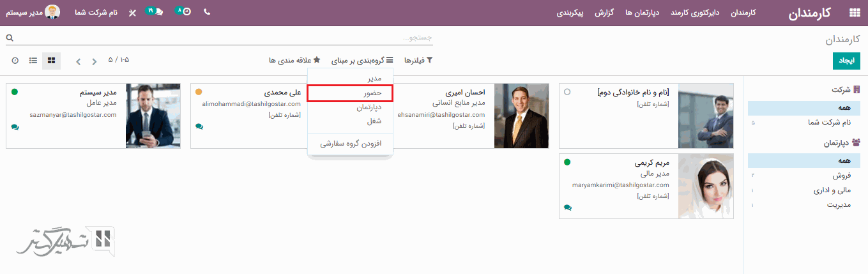Open the conversations chat icon in top bar

click(x=155, y=12)
